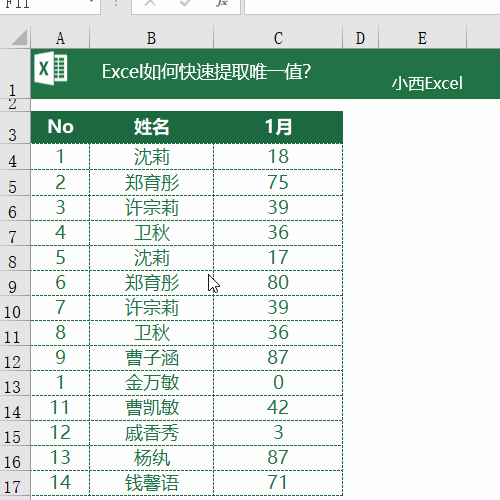The image size is (500, 500).
Task: Select row 9 header
Action: point(15,283)
